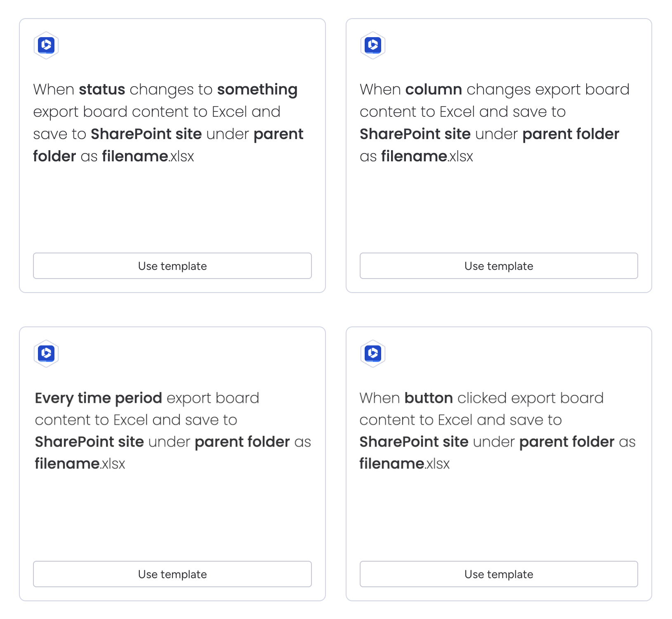Select 'status' field in first template
Screen dimensions: 672x619
click(102, 90)
